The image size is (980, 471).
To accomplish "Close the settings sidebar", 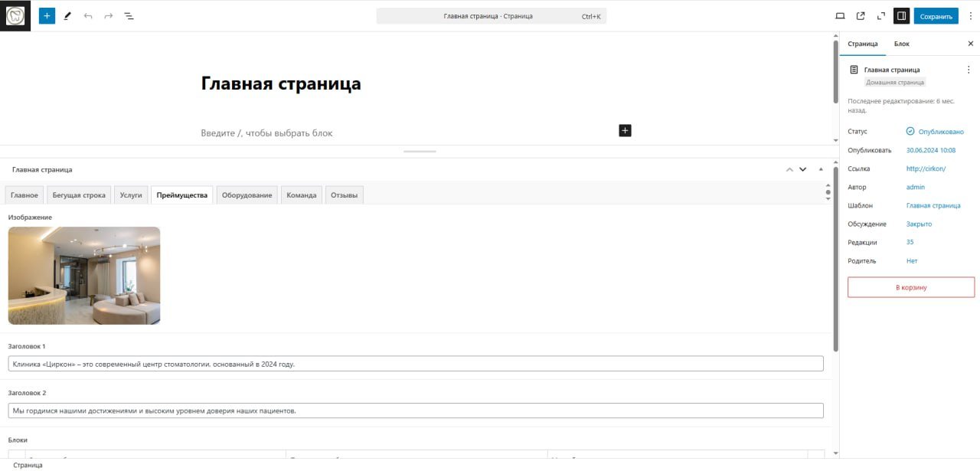I will tap(971, 44).
